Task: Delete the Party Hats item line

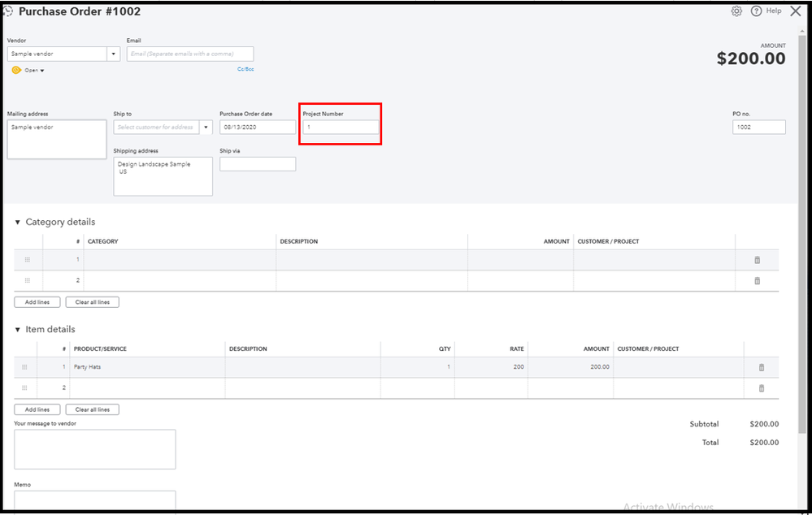Action: (762, 367)
